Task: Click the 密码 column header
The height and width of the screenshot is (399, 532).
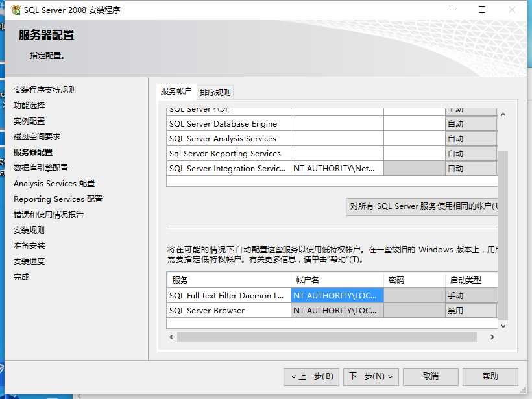Action: pos(415,280)
